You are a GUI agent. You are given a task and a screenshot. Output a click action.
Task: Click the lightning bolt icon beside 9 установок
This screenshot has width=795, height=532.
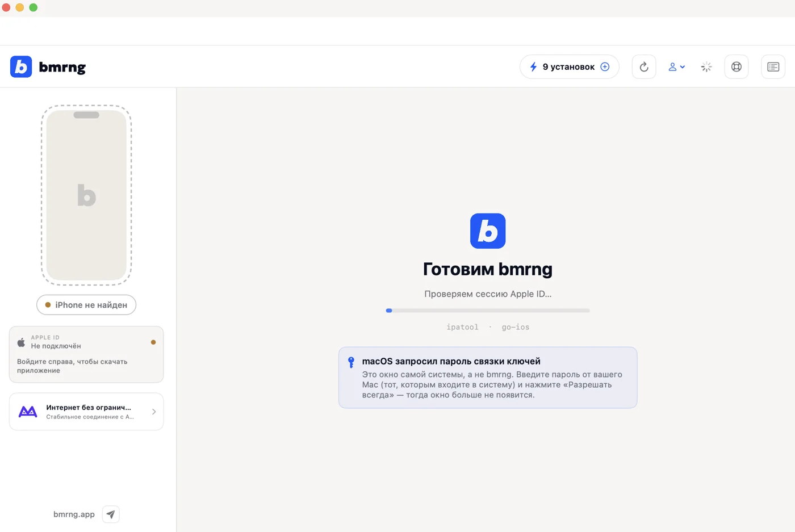pyautogui.click(x=533, y=67)
